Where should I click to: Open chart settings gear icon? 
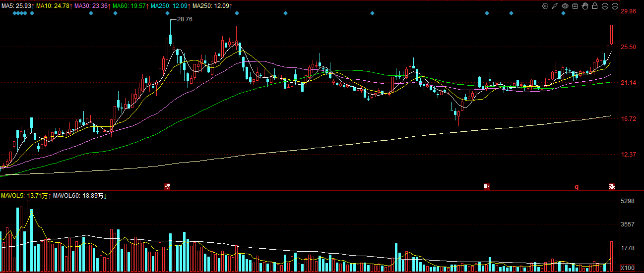[x=545, y=6]
